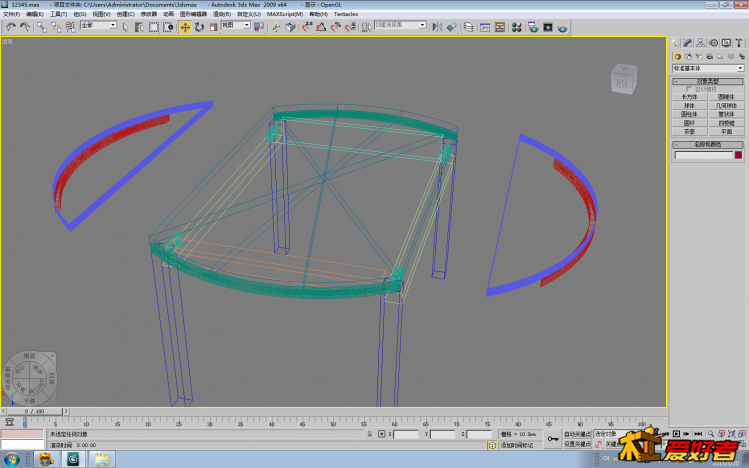Switch to the Display command panel tab

click(x=727, y=43)
